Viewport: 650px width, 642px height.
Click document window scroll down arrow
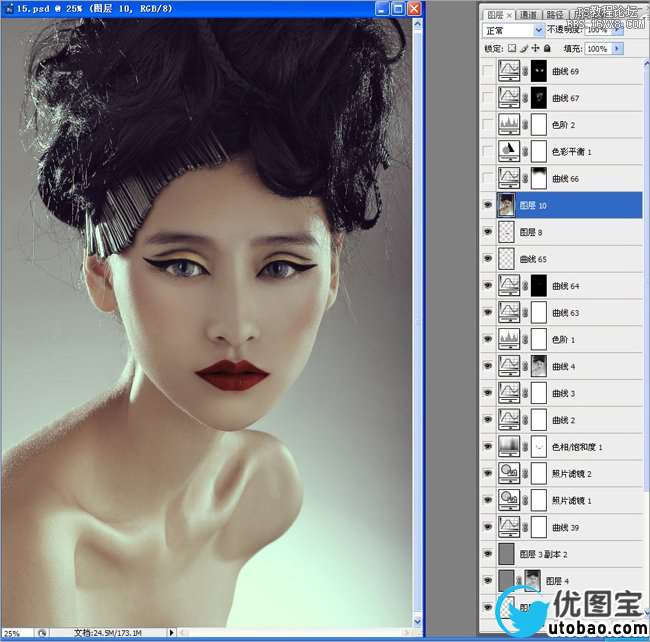coord(417,621)
